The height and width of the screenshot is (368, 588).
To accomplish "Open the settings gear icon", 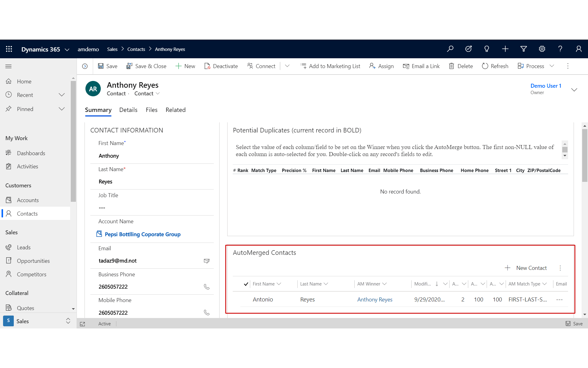I will pos(542,49).
